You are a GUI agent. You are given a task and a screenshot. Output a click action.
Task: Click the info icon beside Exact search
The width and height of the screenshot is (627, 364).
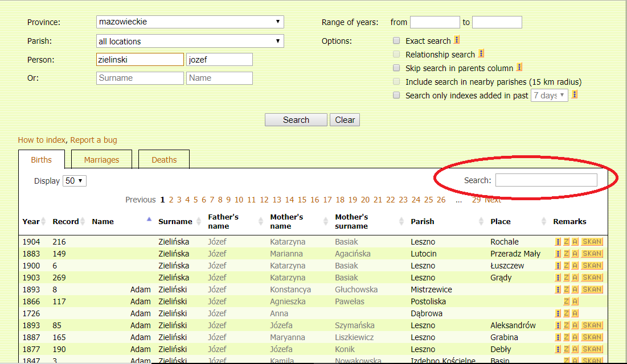(x=457, y=40)
